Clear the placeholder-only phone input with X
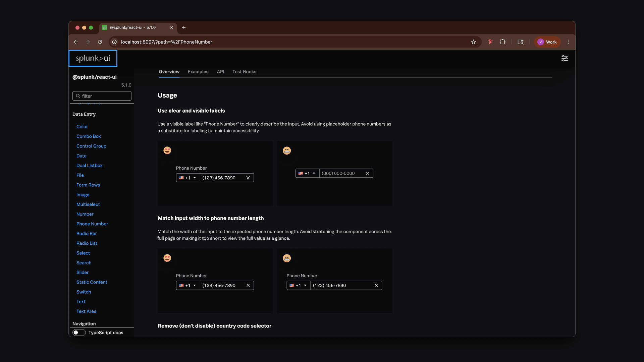Screen dimensions: 644x362 (x=367, y=173)
